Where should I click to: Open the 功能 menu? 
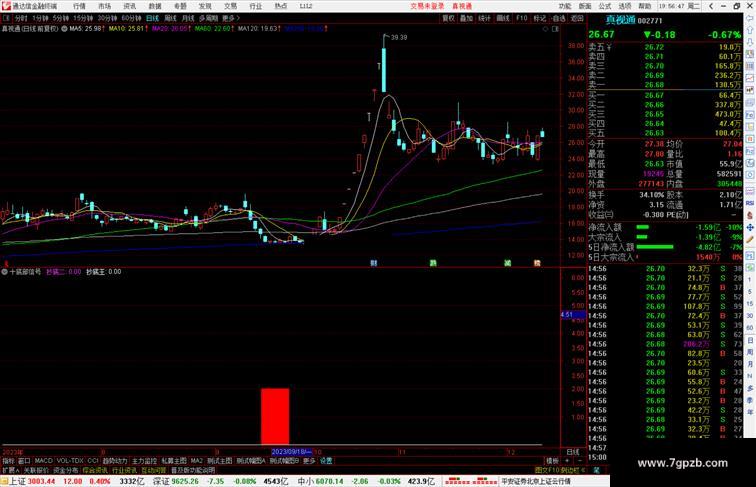(x=565, y=6)
